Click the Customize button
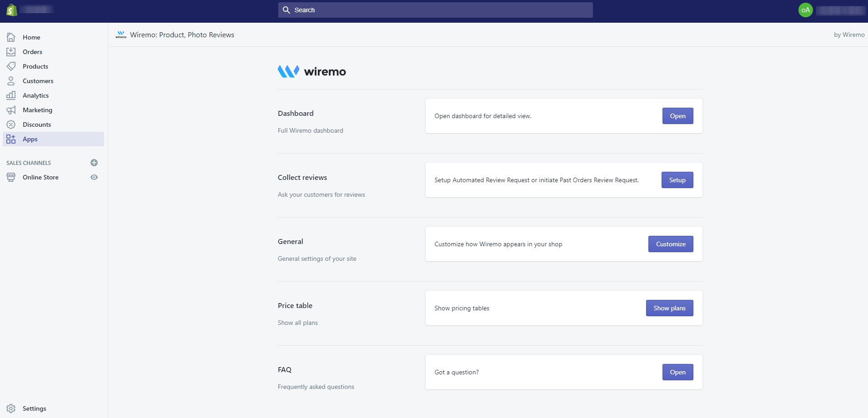Screen dimensions: 868x418 (x=671, y=244)
